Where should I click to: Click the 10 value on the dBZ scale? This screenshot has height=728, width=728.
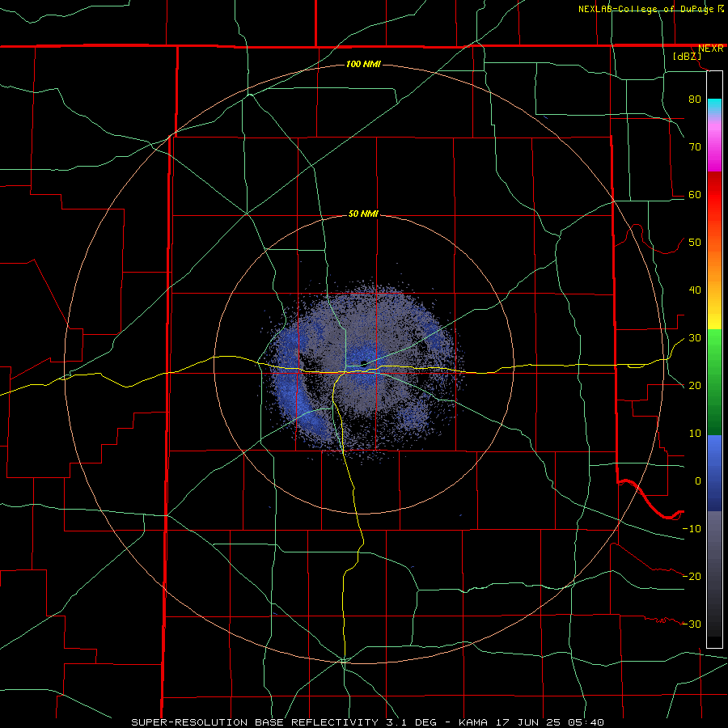(x=695, y=434)
